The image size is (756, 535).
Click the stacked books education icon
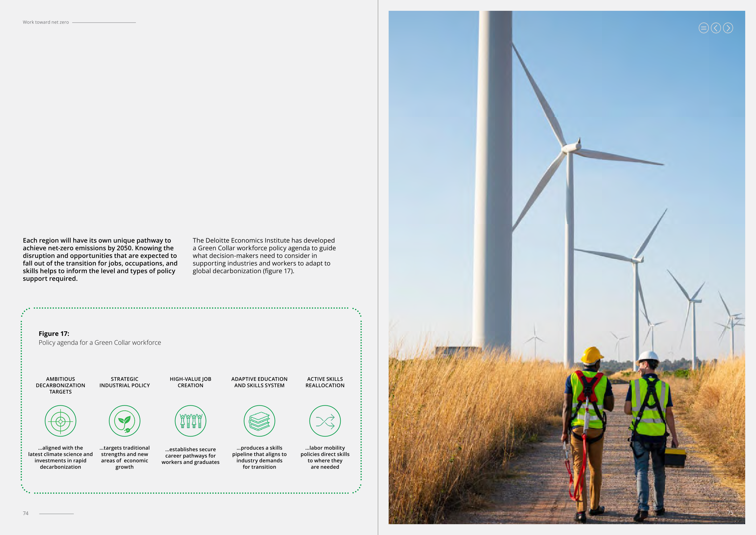[259, 421]
